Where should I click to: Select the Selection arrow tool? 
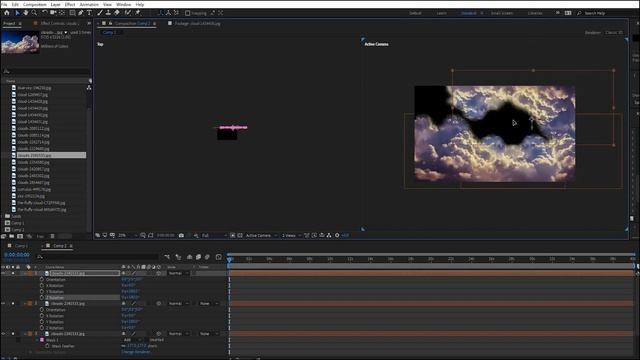pyautogui.click(x=17, y=13)
